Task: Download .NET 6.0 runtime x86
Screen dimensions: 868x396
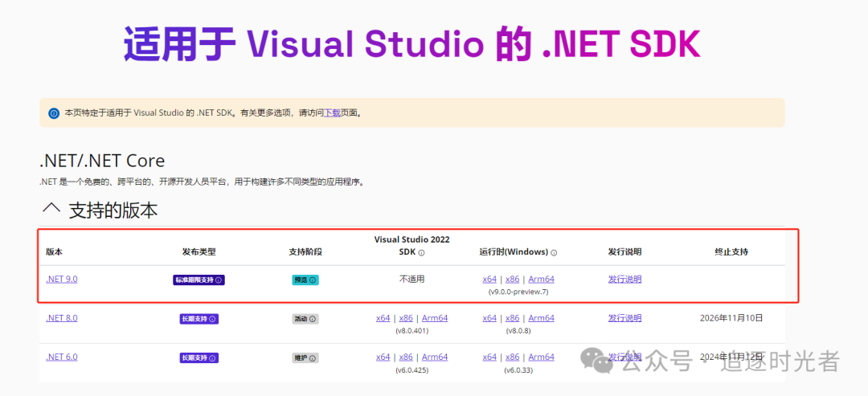Action: tap(513, 357)
